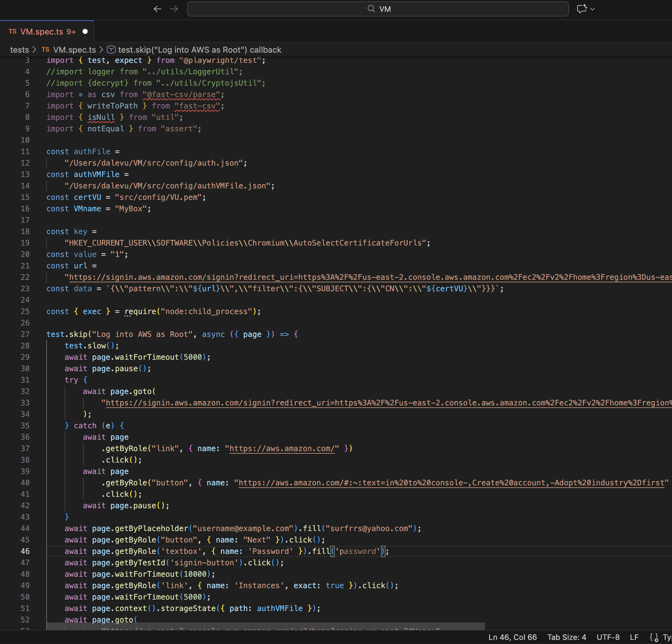Screen dimensions: 672x644
Task: Click the curly braces language status icon
Action: (654, 637)
